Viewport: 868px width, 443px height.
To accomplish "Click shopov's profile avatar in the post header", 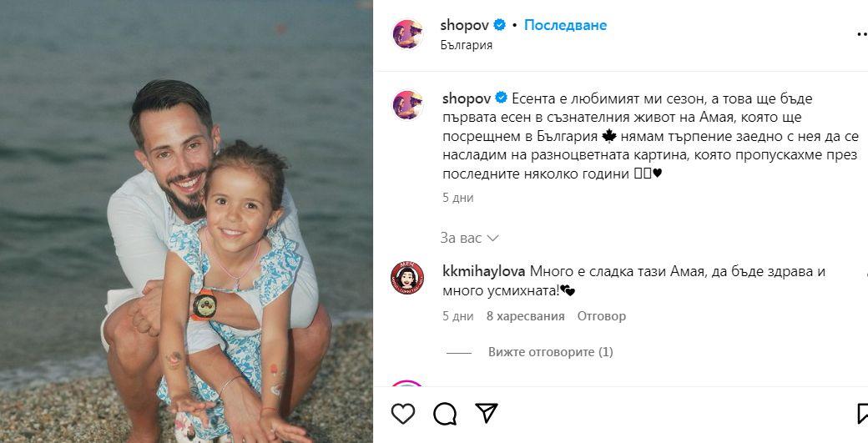I will coord(407,34).
